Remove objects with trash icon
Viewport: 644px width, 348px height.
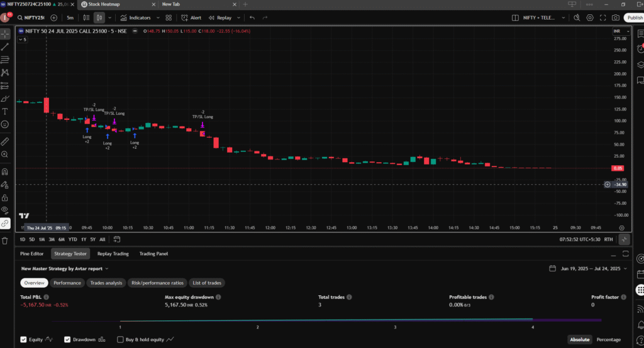5,241
